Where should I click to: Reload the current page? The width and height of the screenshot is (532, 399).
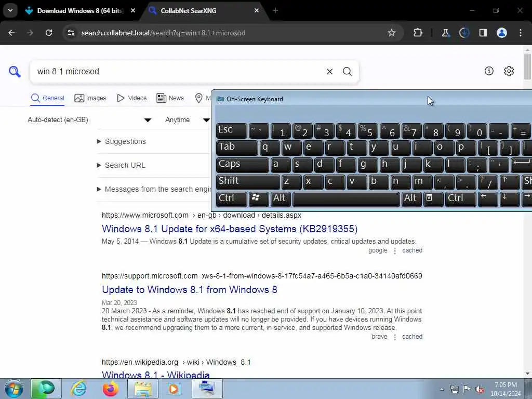[49, 33]
